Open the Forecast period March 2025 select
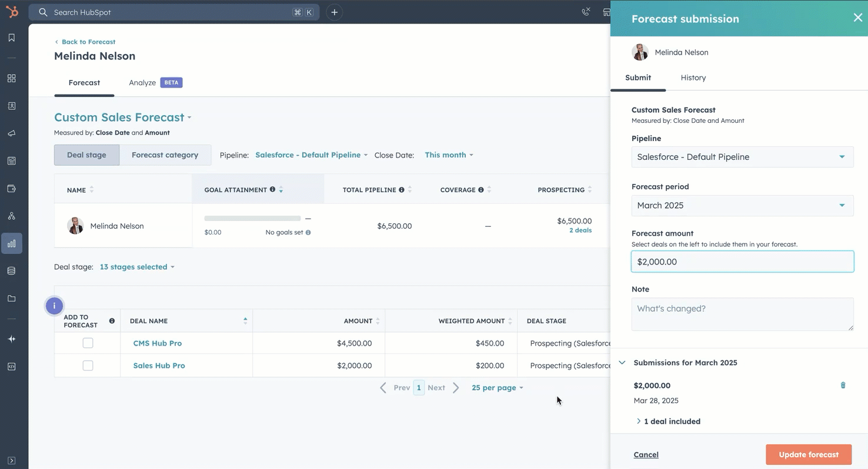Screen dimensions: 868x469 click(742, 206)
